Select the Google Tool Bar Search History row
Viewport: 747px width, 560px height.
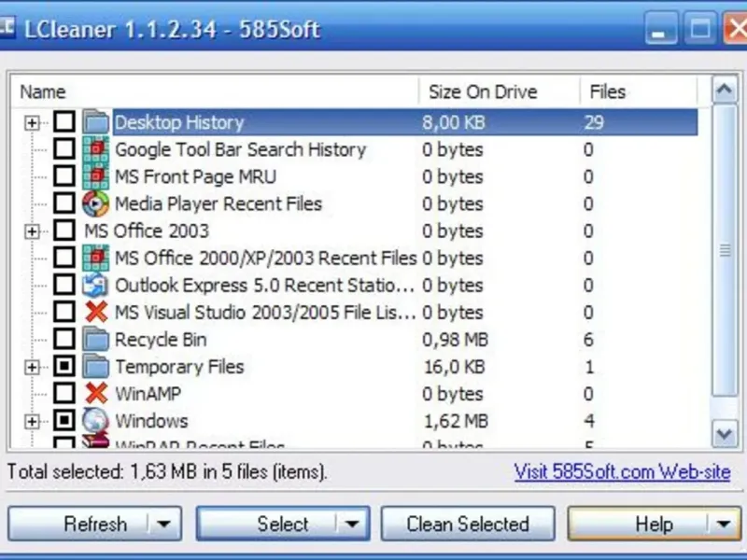(241, 149)
